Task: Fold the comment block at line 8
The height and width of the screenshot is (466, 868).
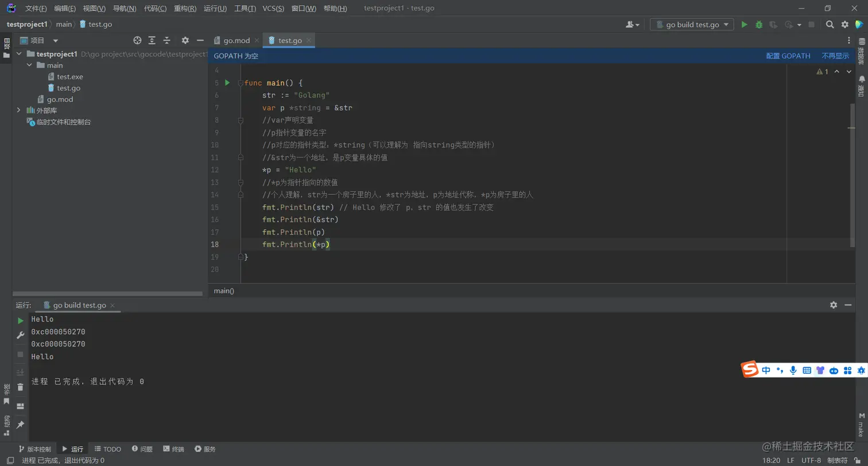Action: [x=241, y=120]
